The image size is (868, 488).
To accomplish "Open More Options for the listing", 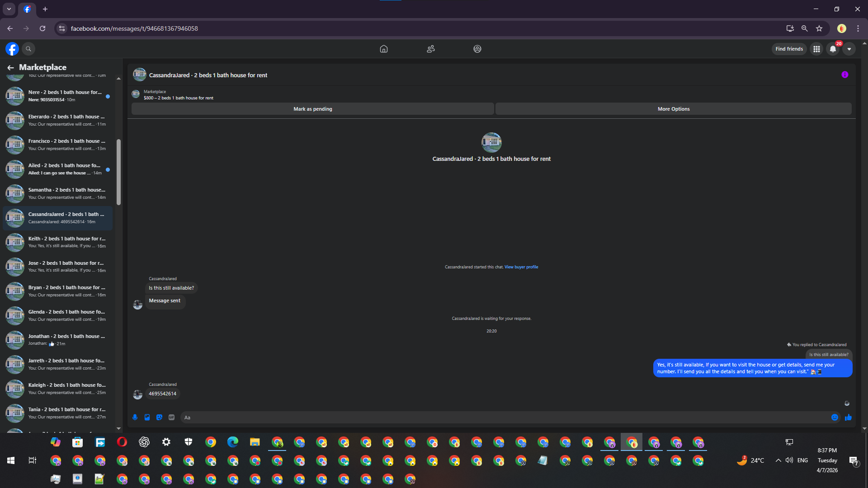I will (674, 109).
